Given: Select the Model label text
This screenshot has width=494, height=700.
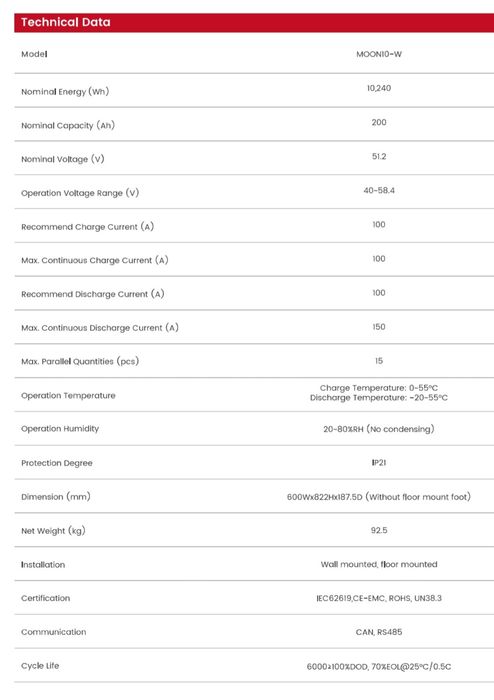Looking at the screenshot, I should pos(34,54).
